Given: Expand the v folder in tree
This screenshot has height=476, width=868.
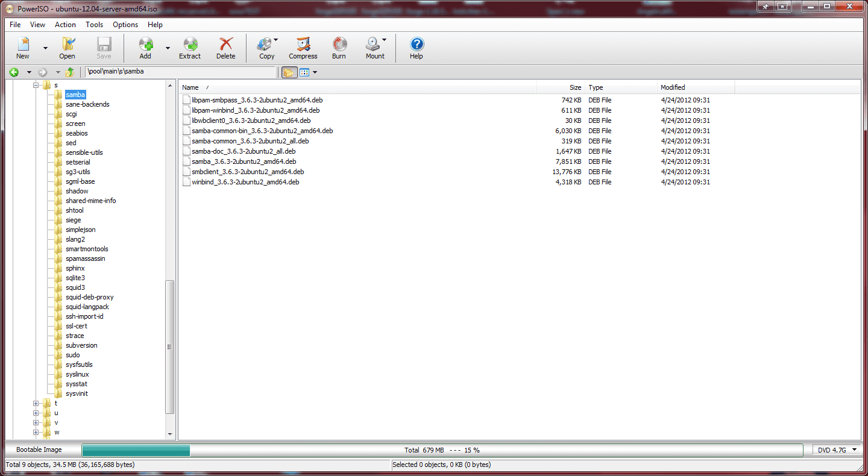Looking at the screenshot, I should pos(36,422).
